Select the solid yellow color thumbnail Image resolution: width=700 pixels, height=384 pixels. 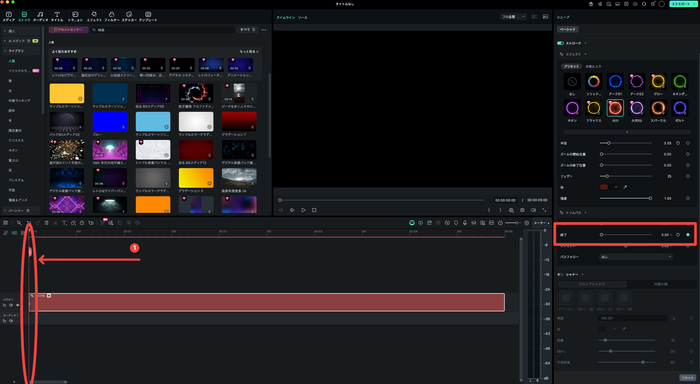point(67,93)
